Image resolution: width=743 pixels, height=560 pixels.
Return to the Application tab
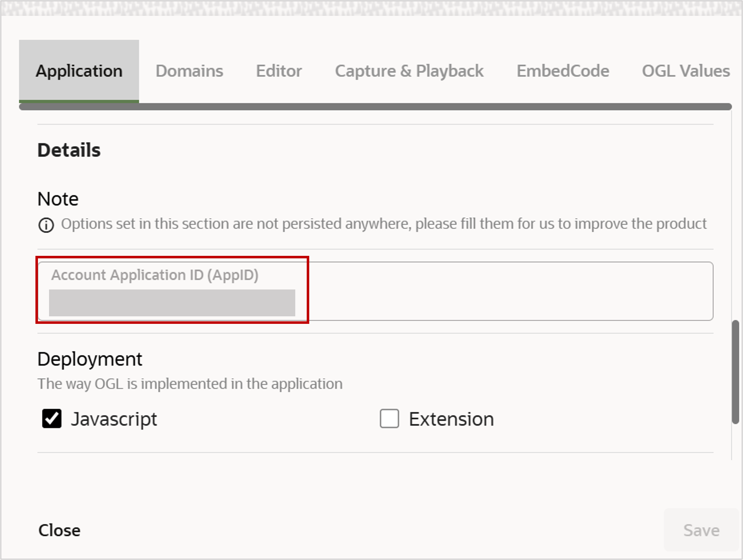tap(79, 71)
